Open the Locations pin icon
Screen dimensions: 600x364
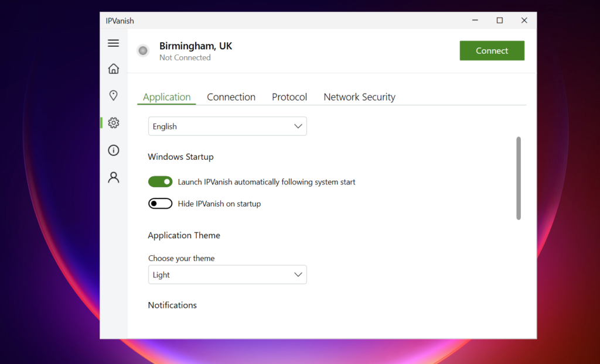pos(113,95)
